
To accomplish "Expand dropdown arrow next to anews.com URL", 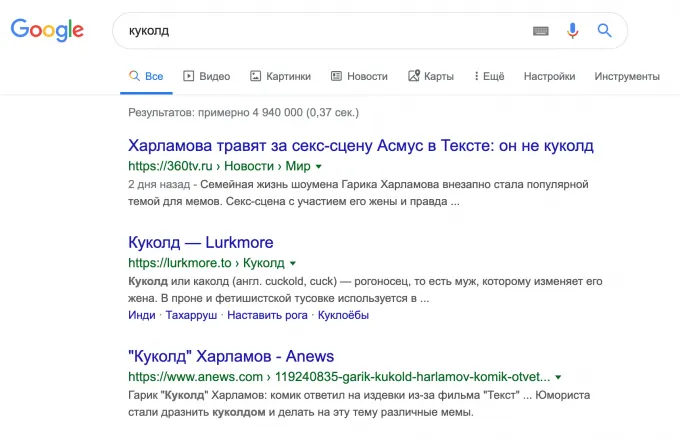I will point(558,378).
